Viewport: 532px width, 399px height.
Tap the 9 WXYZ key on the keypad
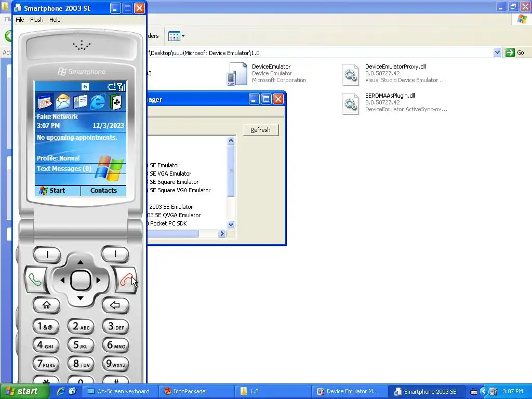point(116,364)
